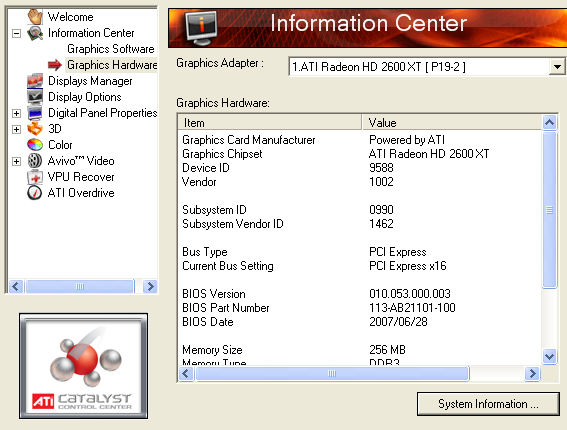The width and height of the screenshot is (567, 430).
Task: Open Avivo Video film reel icon
Action: tap(35, 161)
